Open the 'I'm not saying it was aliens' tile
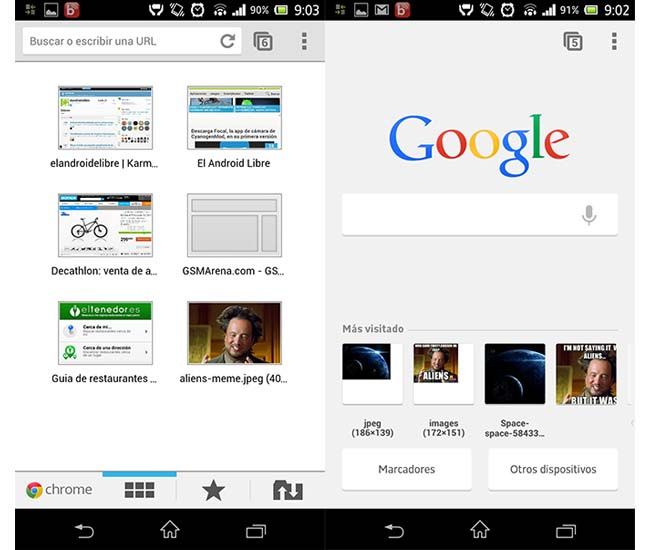 [x=586, y=373]
